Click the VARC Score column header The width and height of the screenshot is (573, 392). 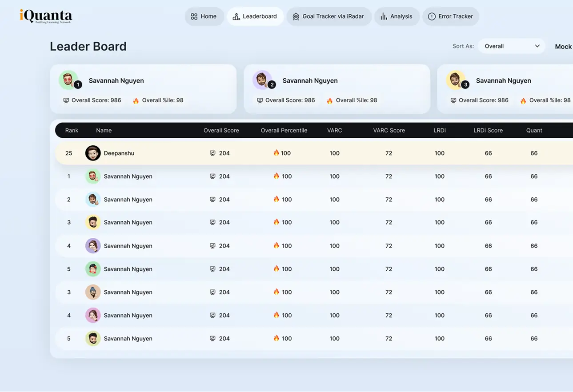pyautogui.click(x=389, y=130)
